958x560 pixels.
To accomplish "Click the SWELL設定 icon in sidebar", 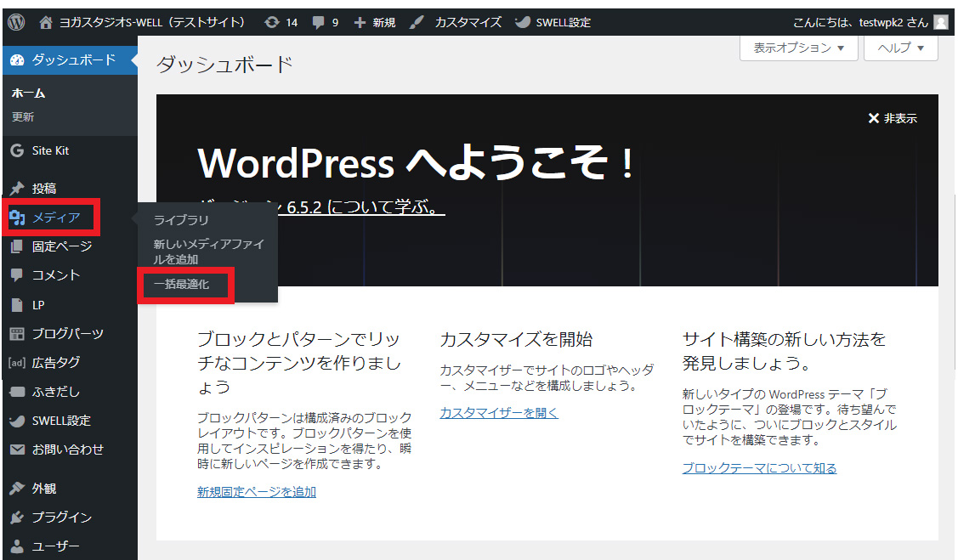I will pyautogui.click(x=17, y=421).
